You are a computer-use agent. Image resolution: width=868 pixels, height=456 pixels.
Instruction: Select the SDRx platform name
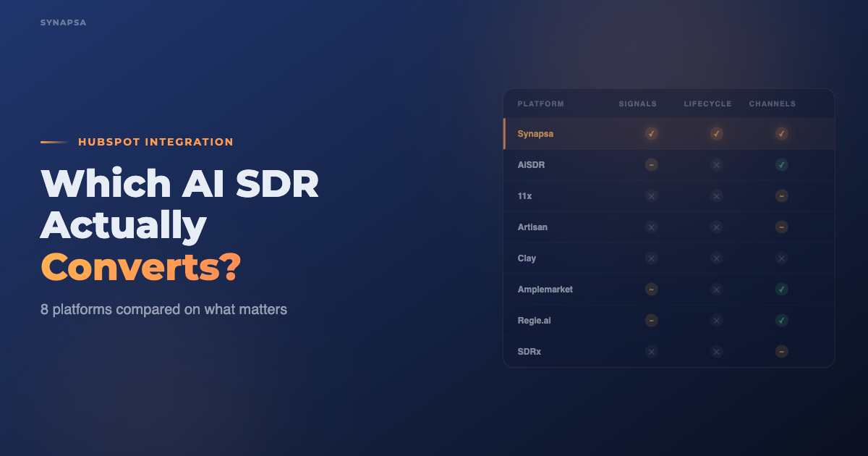point(529,352)
